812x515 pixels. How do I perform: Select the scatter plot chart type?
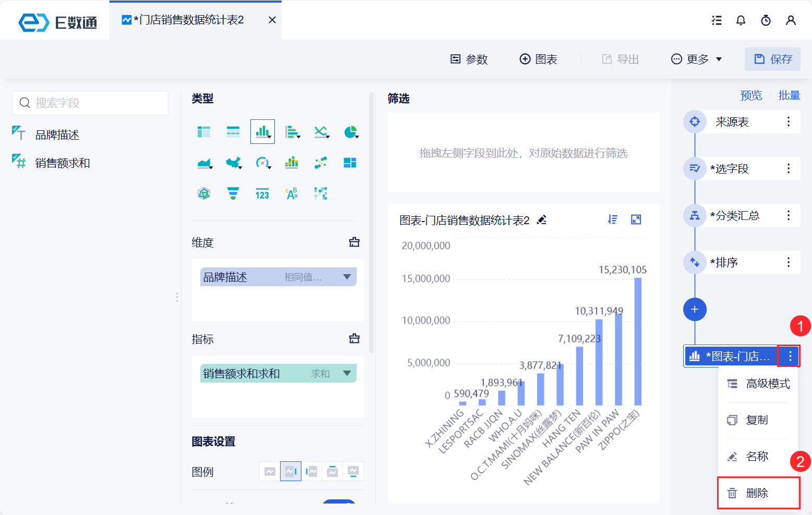coord(321,163)
